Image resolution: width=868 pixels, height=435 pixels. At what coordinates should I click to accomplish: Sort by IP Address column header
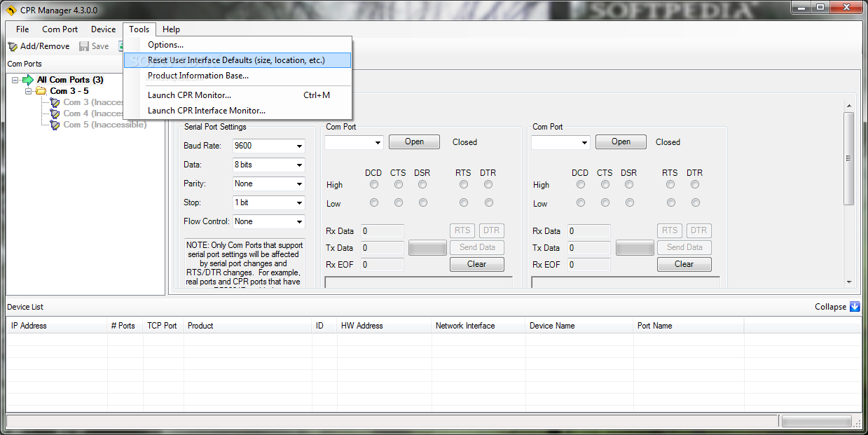56,326
